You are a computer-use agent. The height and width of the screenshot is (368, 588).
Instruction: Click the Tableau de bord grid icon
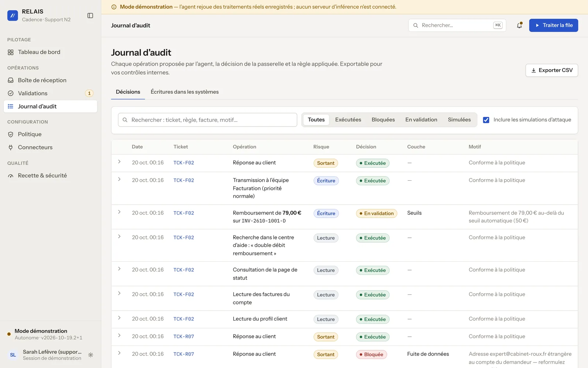[x=11, y=52]
